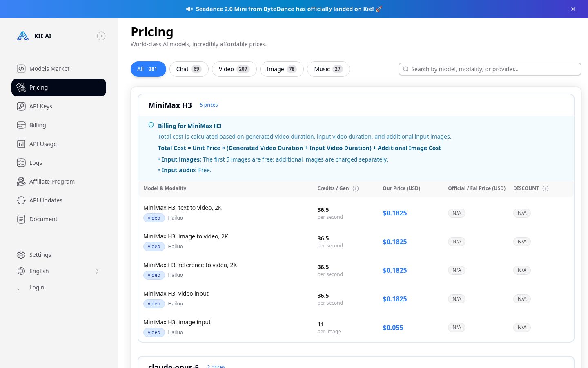Screen dimensions: 588x368
Task: Click the MiniMax H3, image to video, 2K row
Action: pos(356,241)
